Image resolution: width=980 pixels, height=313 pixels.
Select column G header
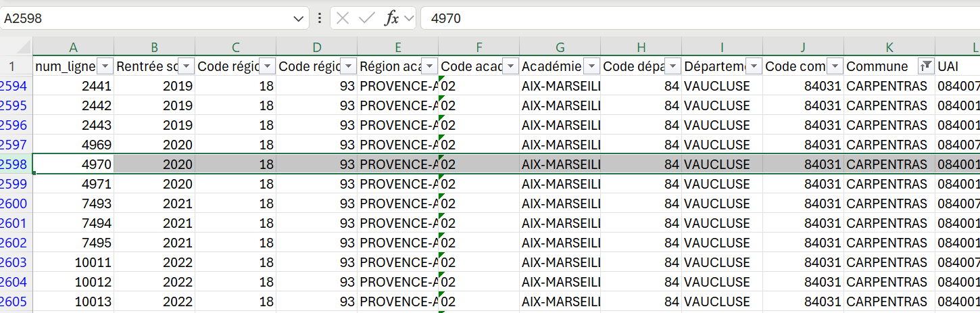560,47
